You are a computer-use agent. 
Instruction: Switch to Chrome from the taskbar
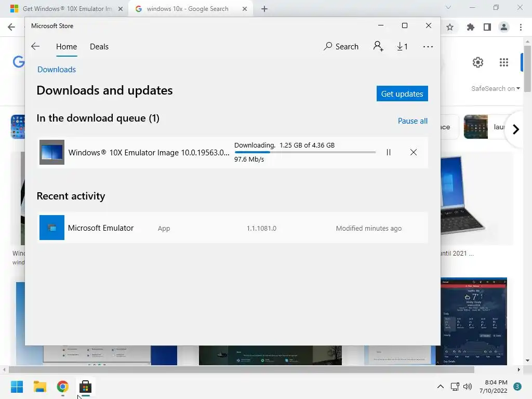pyautogui.click(x=63, y=387)
